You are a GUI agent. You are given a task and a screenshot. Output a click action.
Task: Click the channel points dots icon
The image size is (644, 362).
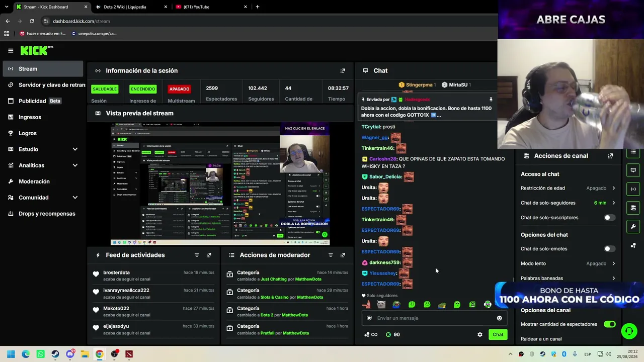coord(367,334)
